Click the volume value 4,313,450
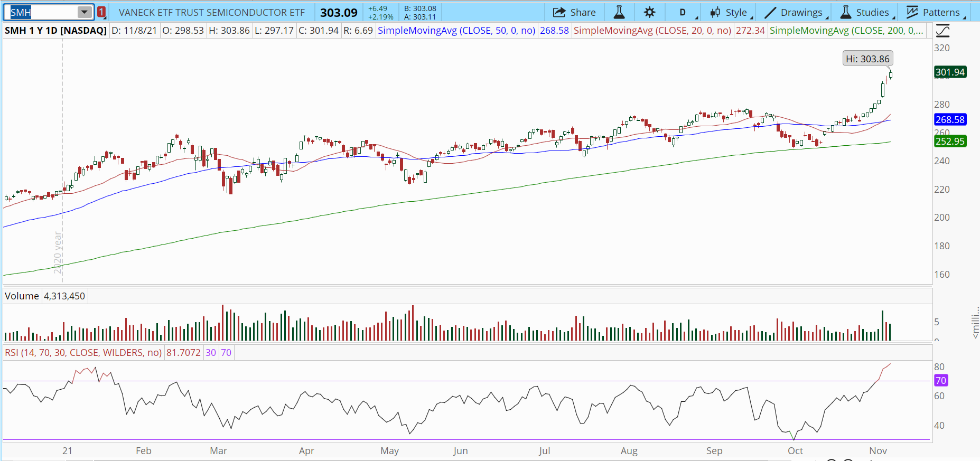The height and width of the screenshot is (461, 980). [64, 296]
